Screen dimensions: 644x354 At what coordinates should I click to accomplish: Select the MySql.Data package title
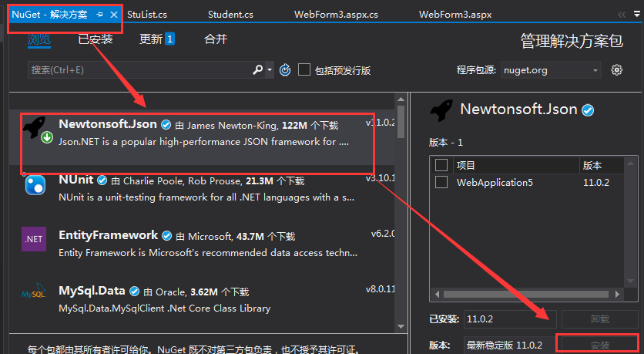click(x=92, y=291)
